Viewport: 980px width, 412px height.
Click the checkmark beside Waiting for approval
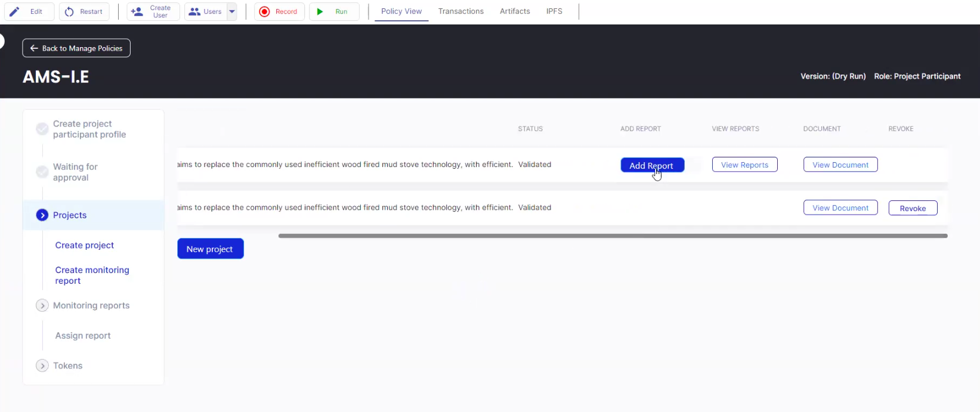pos(42,172)
